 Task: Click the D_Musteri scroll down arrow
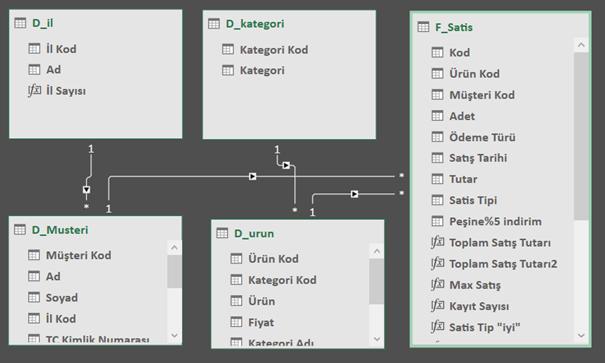(174, 335)
